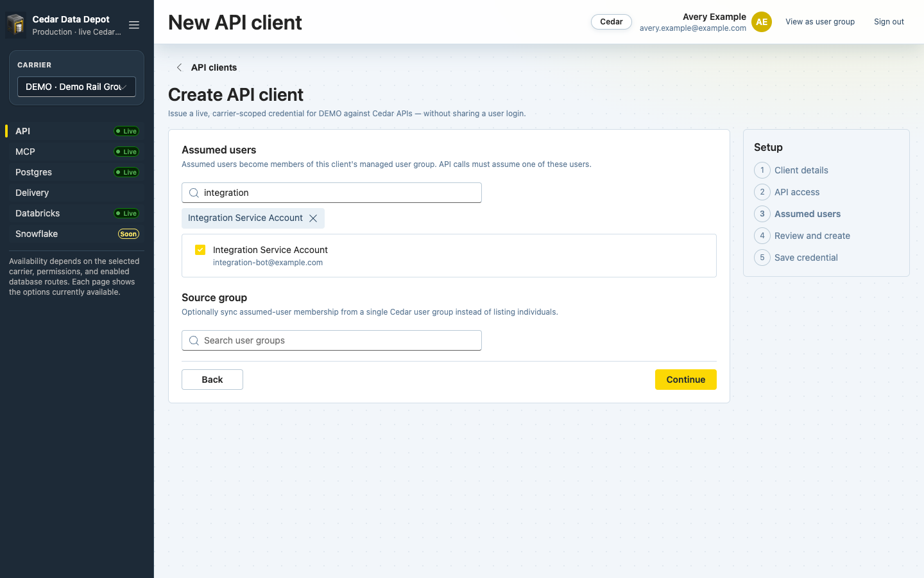Click integration-bot@example.com email text
924x578 pixels.
pyautogui.click(x=268, y=263)
